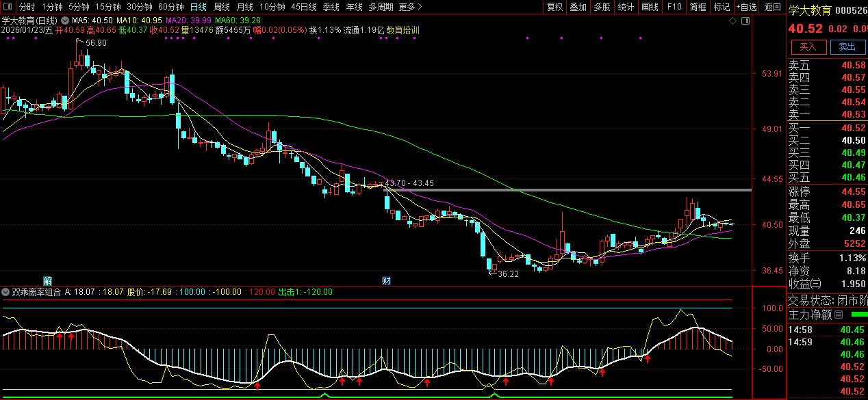Open the list icon next to 主力净额
Image resolution: width=868 pixels, height=400 pixels.
click(838, 315)
